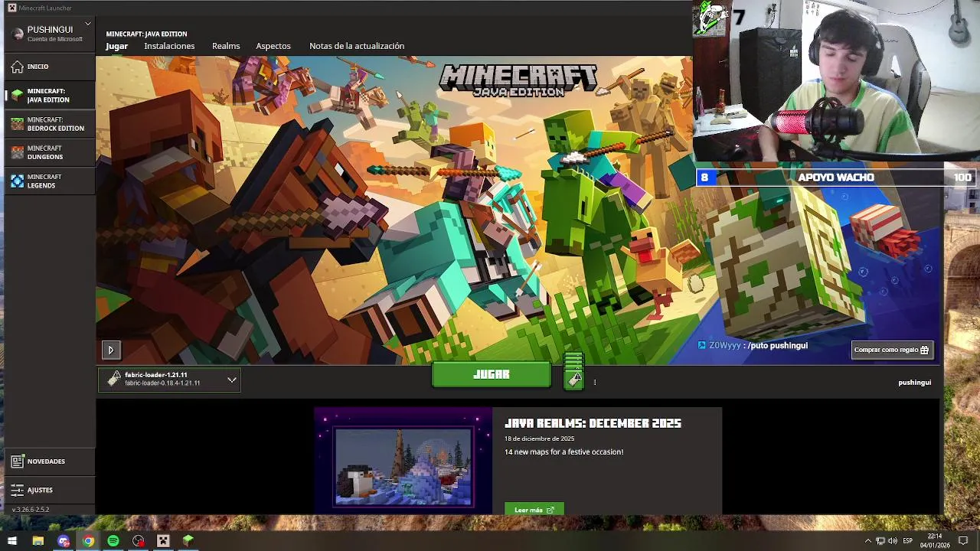Switch to the Aspectos tab
The height and width of the screenshot is (551, 980).
273,46
